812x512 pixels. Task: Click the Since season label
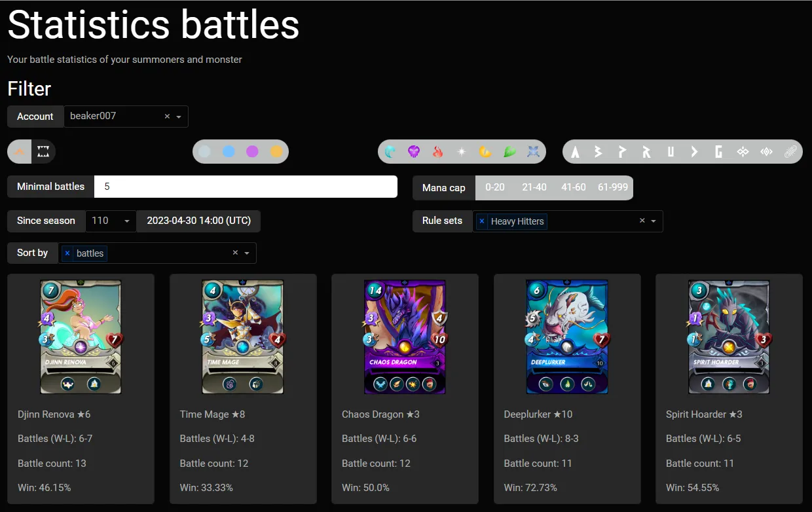coord(46,221)
